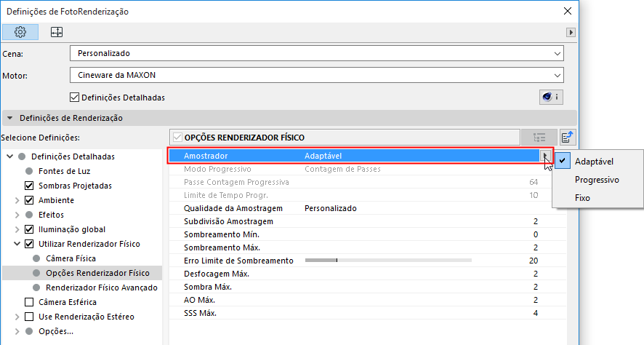The width and height of the screenshot is (644, 345).
Task: Click Desfocagem Máx. value 2
Action: pyautogui.click(x=536, y=274)
